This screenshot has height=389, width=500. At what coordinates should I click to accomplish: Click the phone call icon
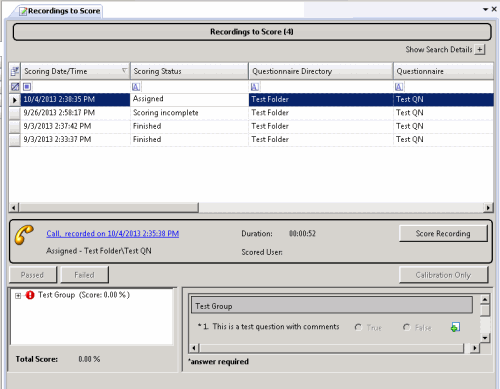24,235
